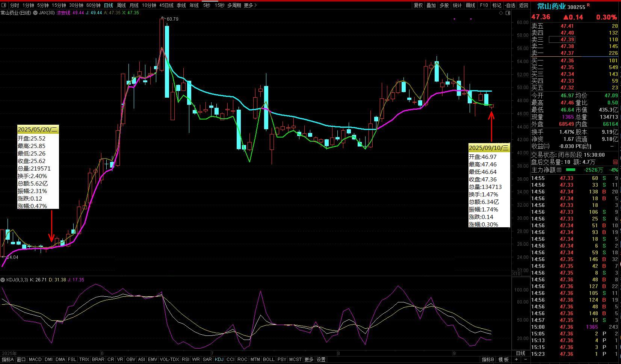Click the 叠加 overlay button
The height and width of the screenshot is (364, 621).
tap(431, 5)
